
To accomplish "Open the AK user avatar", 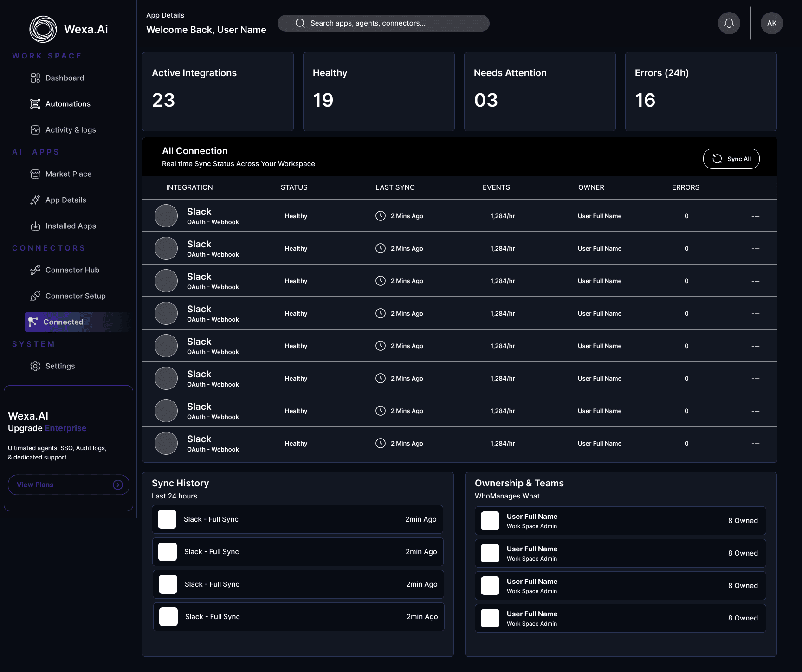I will click(x=772, y=23).
